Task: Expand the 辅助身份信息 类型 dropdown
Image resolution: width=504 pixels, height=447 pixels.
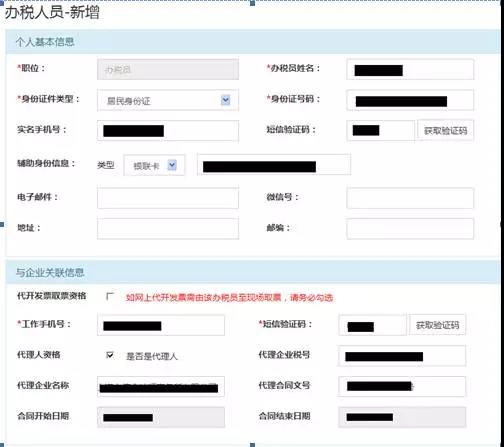Action: click(x=172, y=165)
